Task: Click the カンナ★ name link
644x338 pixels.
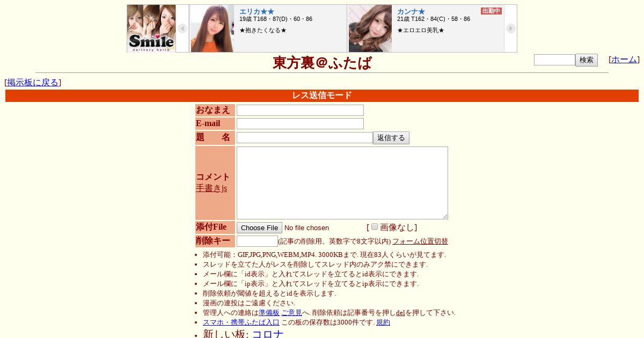Action: [411, 11]
